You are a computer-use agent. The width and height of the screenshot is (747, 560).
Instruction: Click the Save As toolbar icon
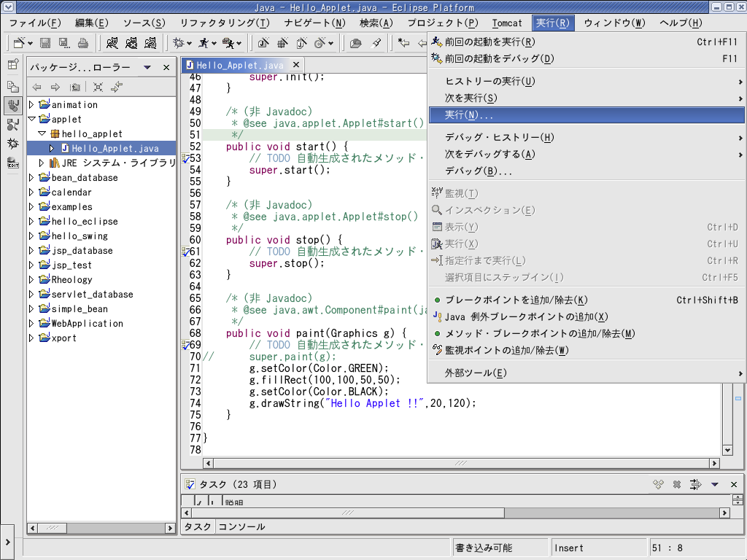(x=64, y=43)
